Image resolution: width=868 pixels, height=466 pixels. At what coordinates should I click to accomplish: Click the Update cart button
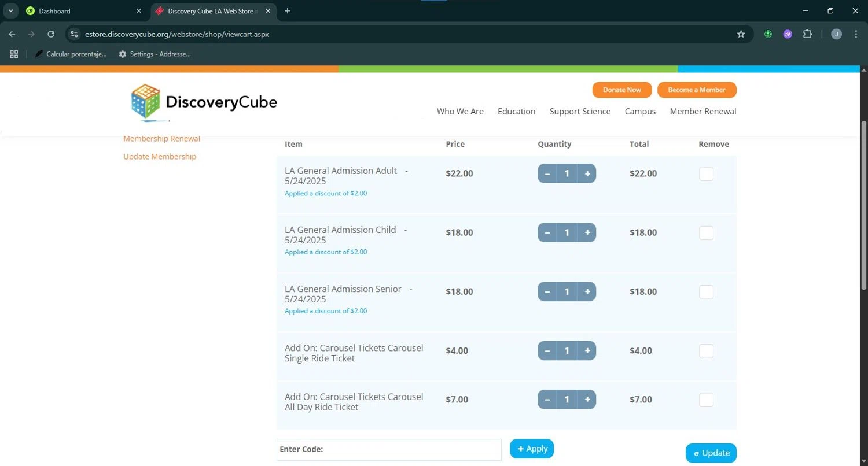711,453
